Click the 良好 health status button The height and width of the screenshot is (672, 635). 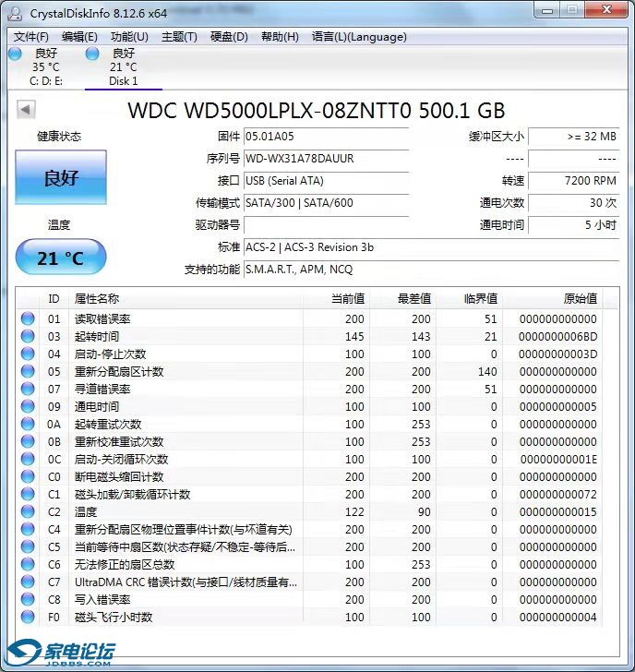coord(61,177)
